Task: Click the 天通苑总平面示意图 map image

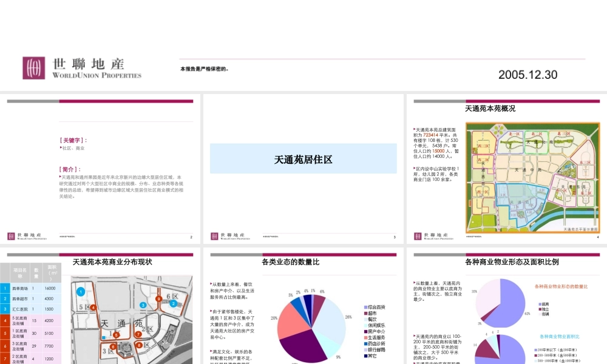Action: 533,178
